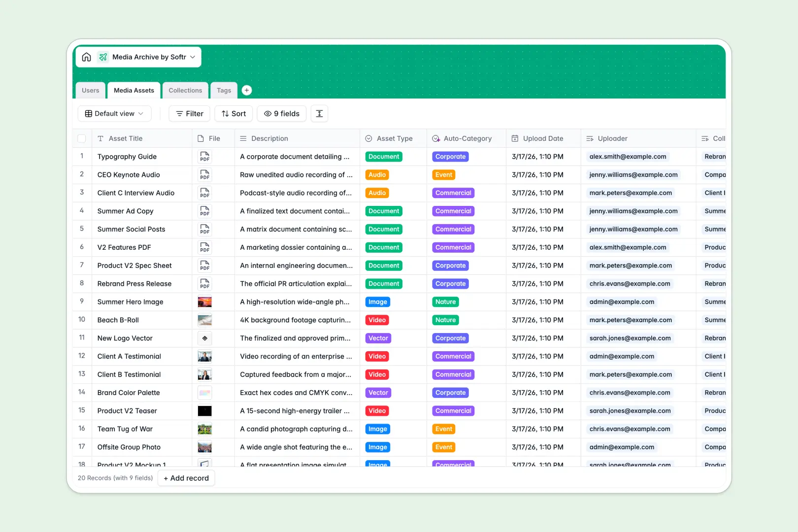The height and width of the screenshot is (532, 798).
Task: Click the grid icon inside Default view
Action: [88, 113]
